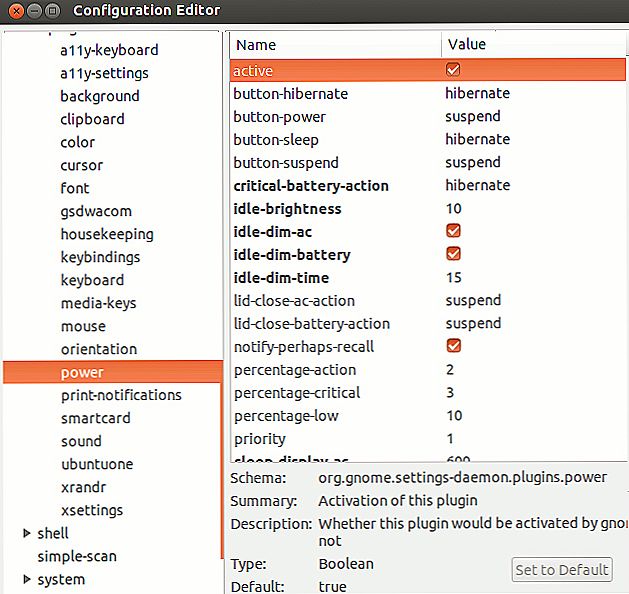Image resolution: width=629 pixels, height=594 pixels.
Task: Select the button-hibernate key name
Action: click(x=290, y=94)
